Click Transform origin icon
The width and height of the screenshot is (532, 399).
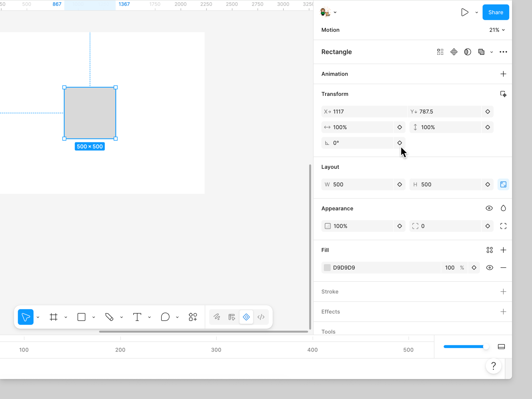[503, 94]
